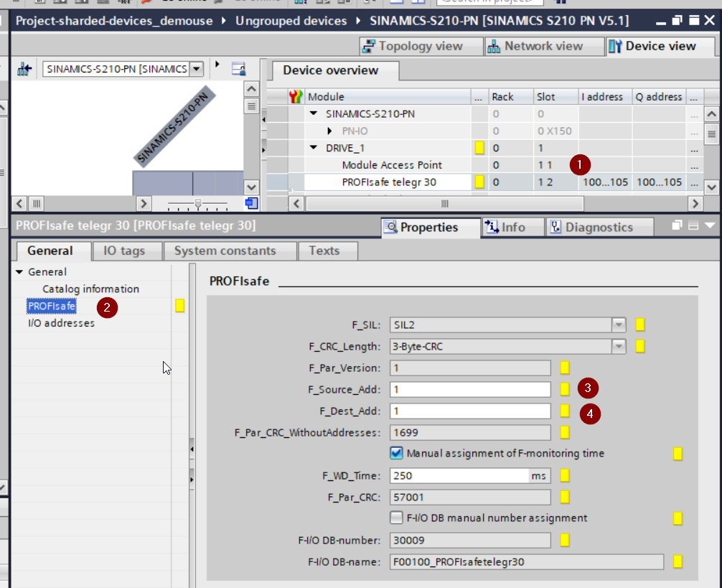Select the General properties tab

(53, 251)
